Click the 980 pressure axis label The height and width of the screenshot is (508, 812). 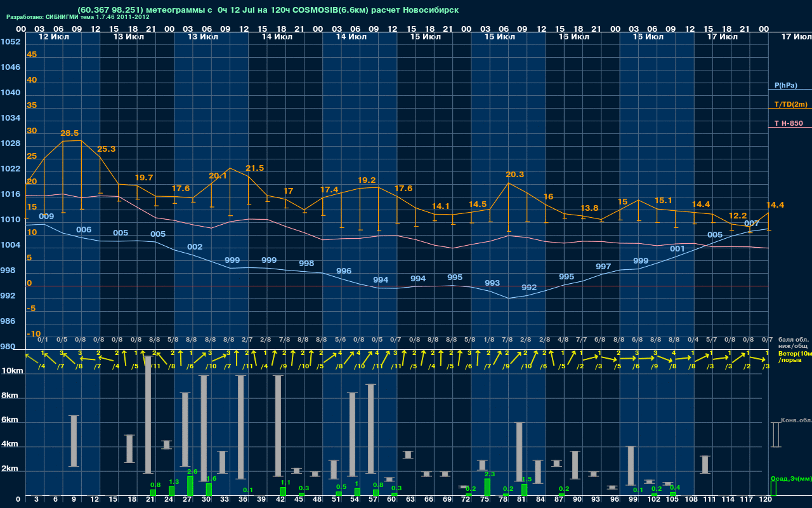[x=8, y=347]
